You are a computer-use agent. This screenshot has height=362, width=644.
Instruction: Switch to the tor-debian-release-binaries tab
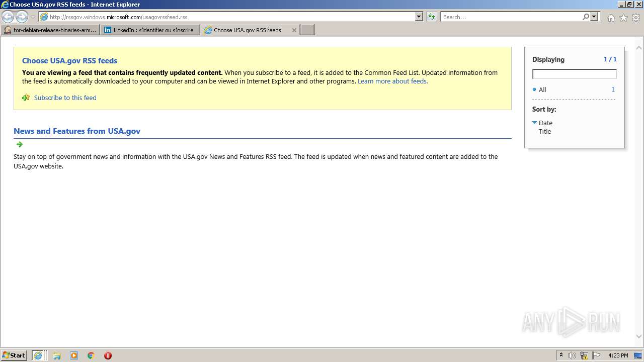50,30
